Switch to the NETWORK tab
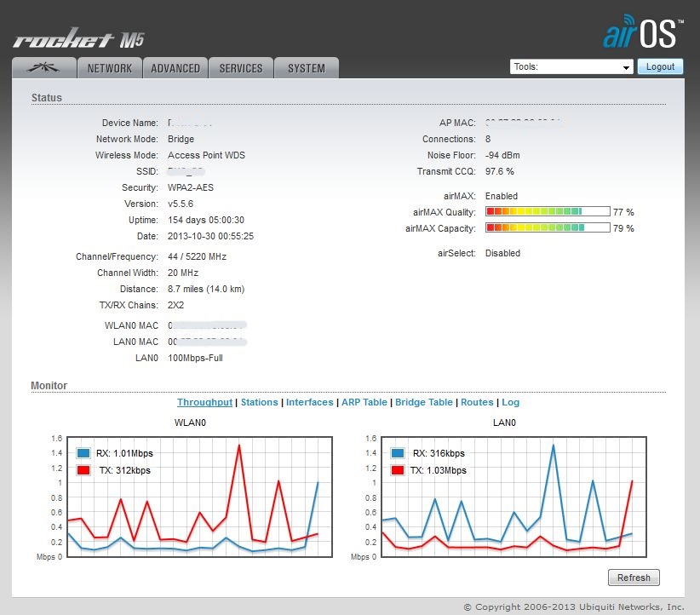The width and height of the screenshot is (700, 615). (x=110, y=68)
